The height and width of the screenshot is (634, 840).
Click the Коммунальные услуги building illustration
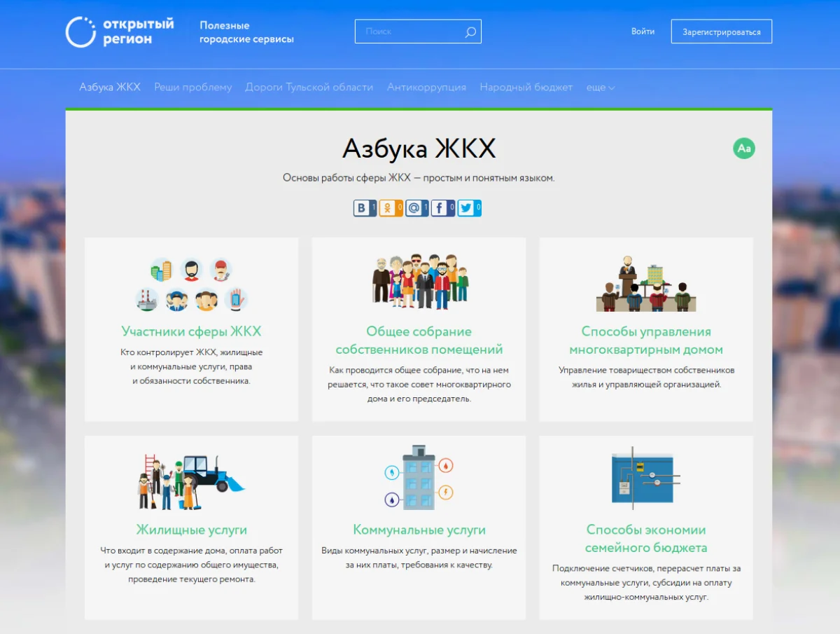pos(419,476)
